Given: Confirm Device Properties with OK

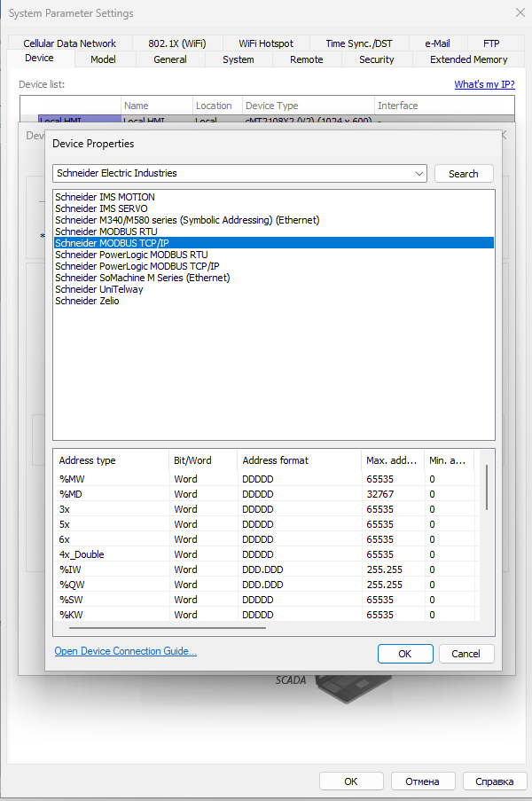Looking at the screenshot, I should coord(405,654).
